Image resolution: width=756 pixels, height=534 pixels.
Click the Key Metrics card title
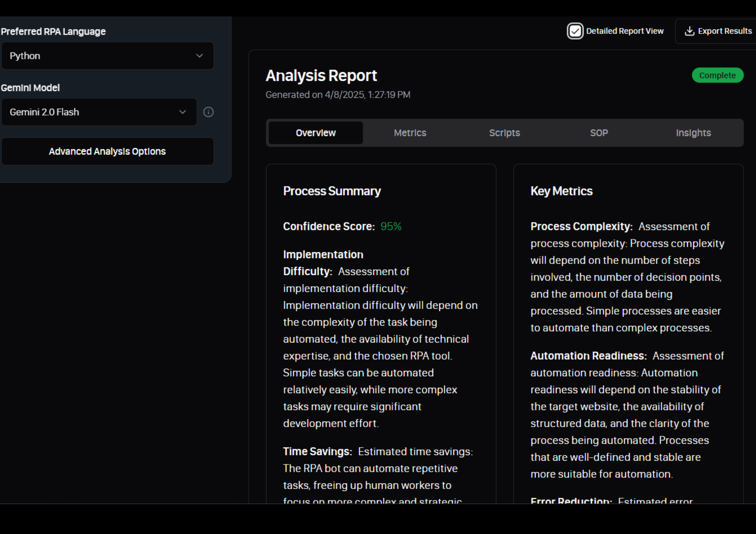click(x=561, y=191)
